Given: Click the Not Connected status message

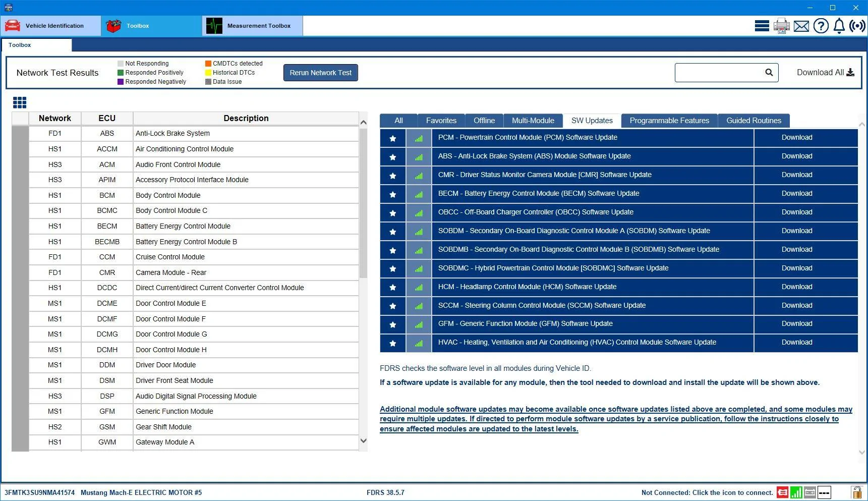Looking at the screenshot, I should (707, 492).
